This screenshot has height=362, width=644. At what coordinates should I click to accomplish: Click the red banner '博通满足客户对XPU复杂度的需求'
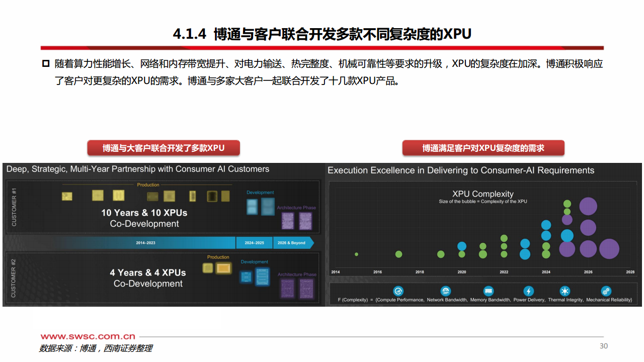[x=483, y=148]
